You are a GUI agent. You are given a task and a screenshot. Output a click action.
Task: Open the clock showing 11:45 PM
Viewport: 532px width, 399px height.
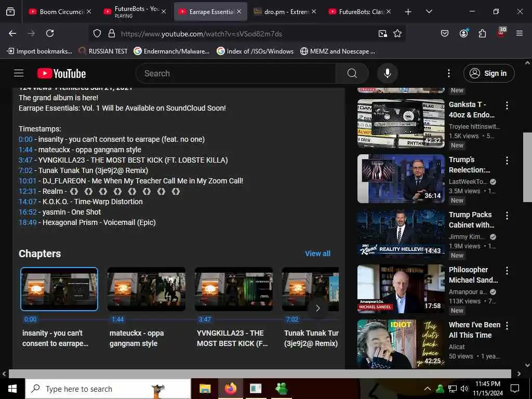click(x=487, y=389)
